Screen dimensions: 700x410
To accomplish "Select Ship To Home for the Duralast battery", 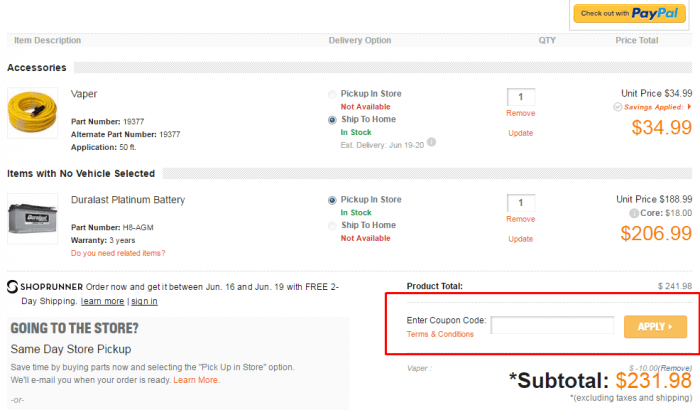I will click(x=332, y=226).
